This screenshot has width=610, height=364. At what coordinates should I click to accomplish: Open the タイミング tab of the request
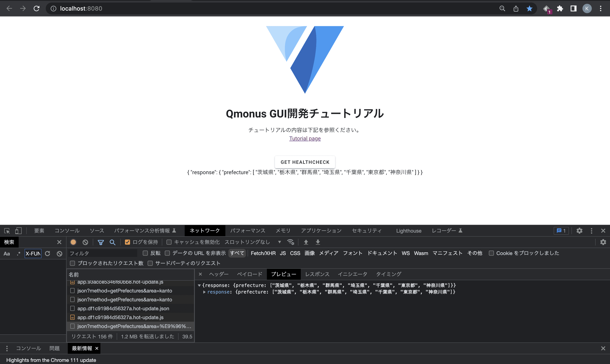click(389, 274)
